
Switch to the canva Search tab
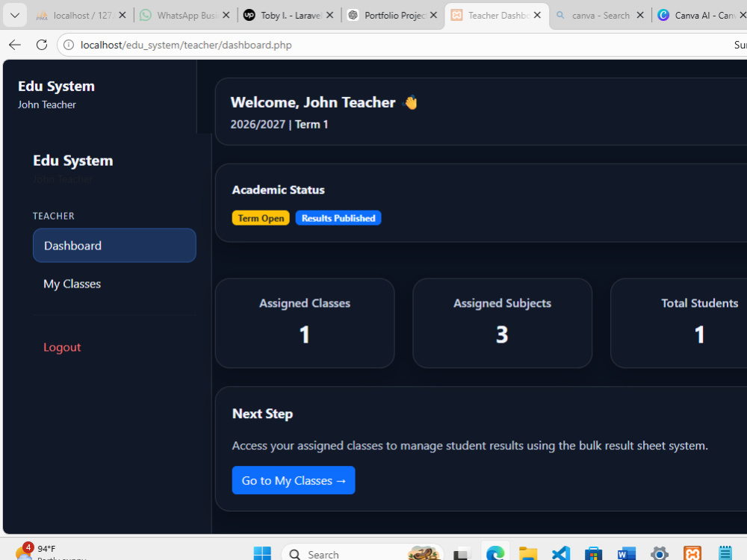593,15
